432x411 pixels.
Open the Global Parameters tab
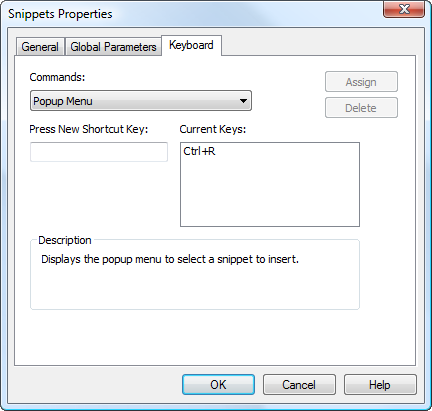[x=113, y=47]
